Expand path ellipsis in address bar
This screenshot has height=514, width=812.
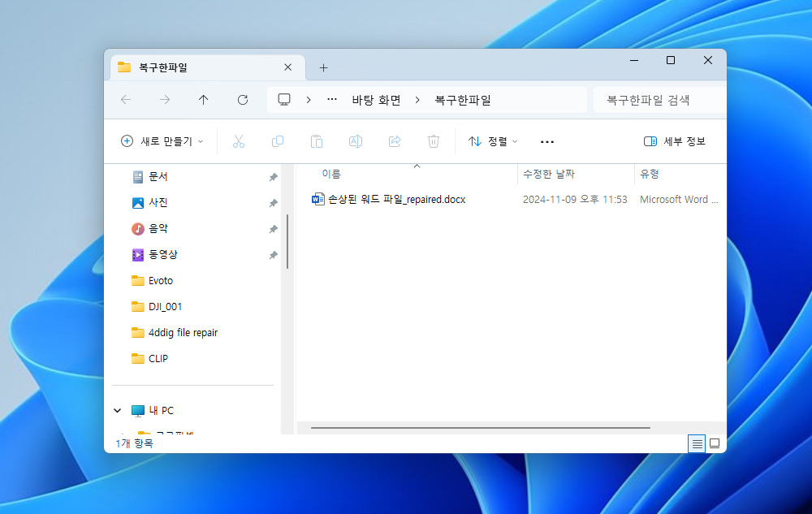(x=332, y=99)
